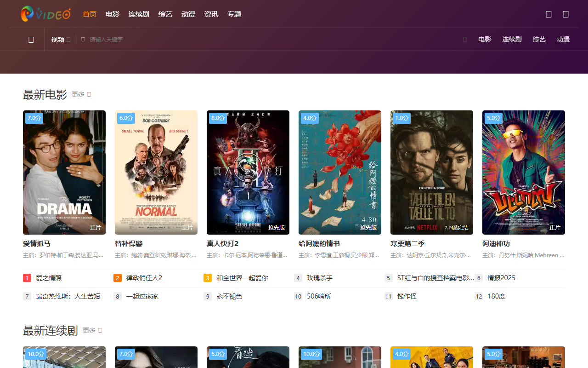Click the 最新连续剧 section heading
588x368 pixels.
click(51, 331)
